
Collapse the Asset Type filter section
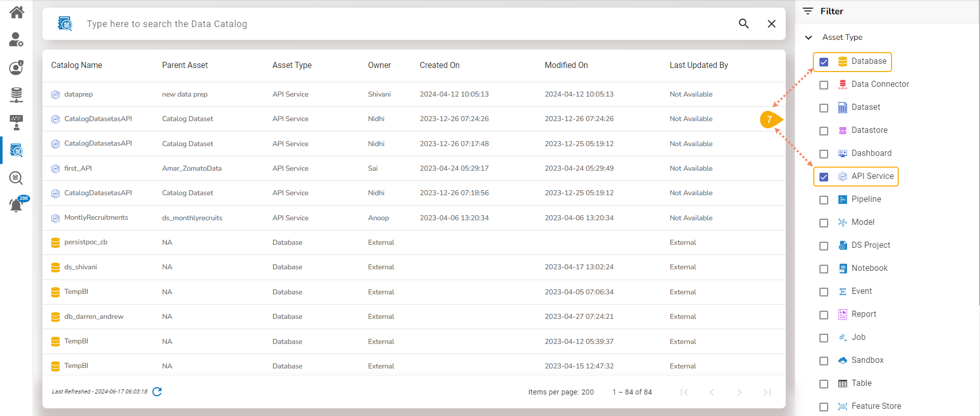pos(808,37)
